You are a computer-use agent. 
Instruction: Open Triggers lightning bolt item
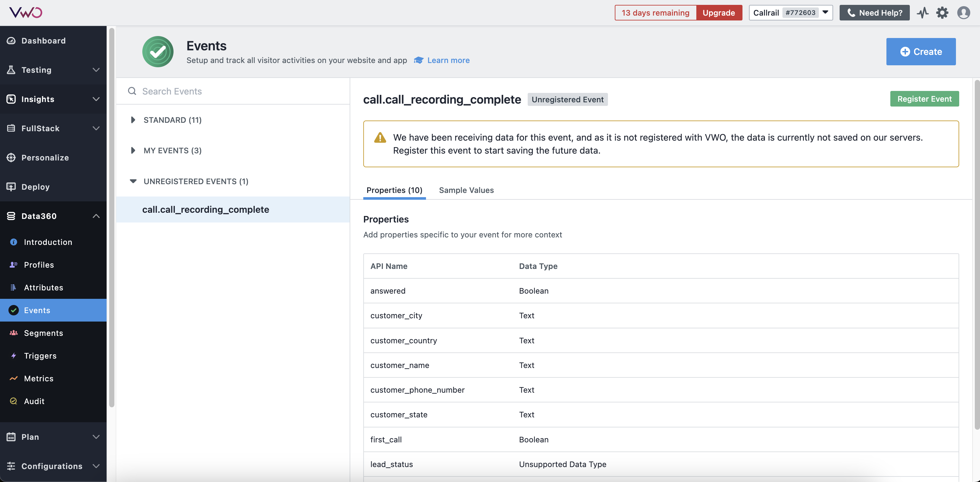[40, 355]
